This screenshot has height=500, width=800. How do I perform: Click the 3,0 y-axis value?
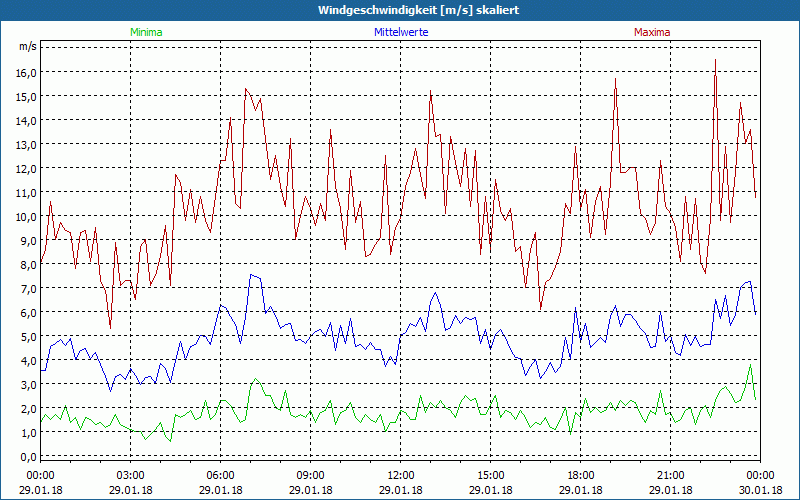click(28, 384)
